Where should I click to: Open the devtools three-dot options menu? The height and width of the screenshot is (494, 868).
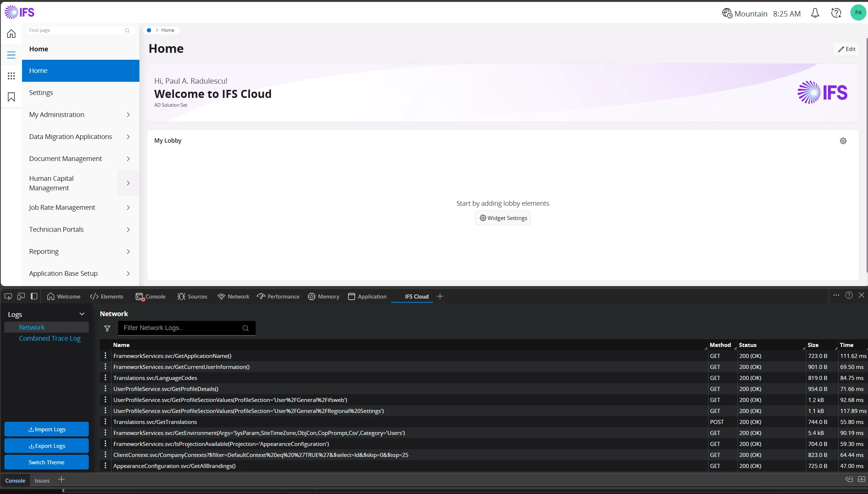[x=836, y=295]
